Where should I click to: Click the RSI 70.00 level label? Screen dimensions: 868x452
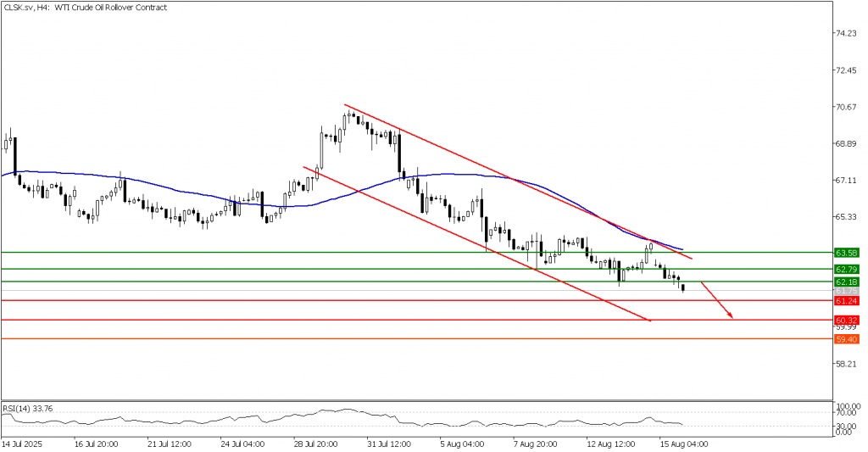(848, 413)
